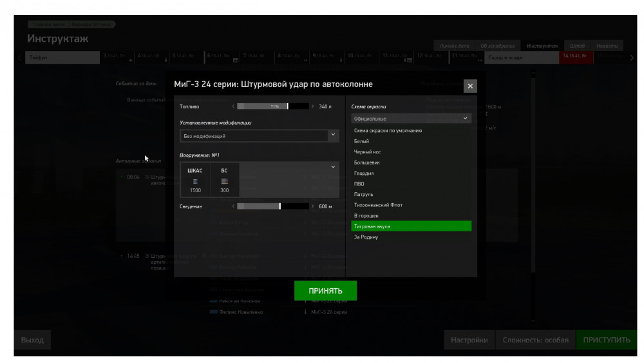Open the Без модификаций dropdown
The height and width of the screenshot is (363, 644).
click(x=259, y=136)
